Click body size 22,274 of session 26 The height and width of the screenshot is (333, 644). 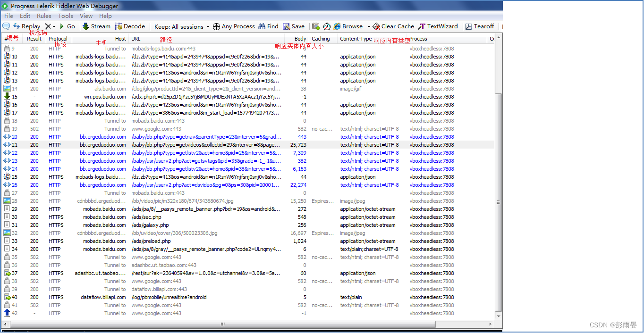tap(298, 185)
